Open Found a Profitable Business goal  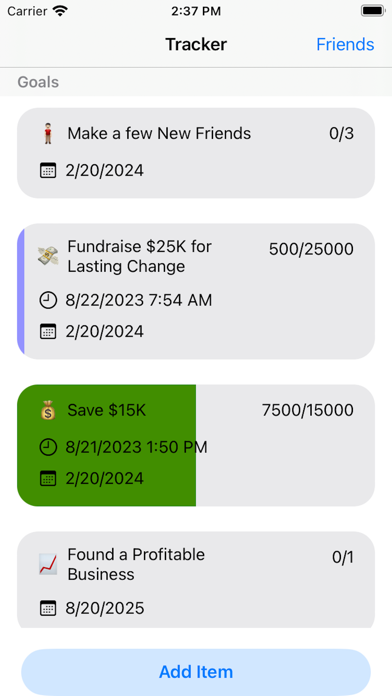196,580
